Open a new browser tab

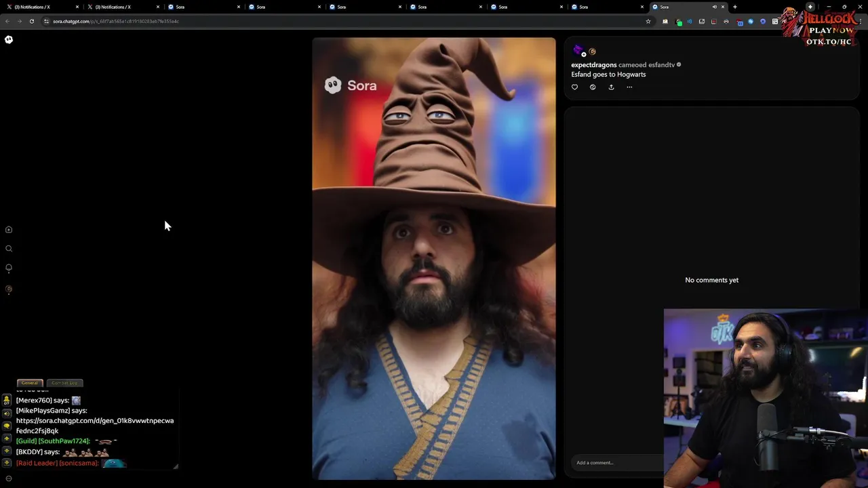coord(735,7)
